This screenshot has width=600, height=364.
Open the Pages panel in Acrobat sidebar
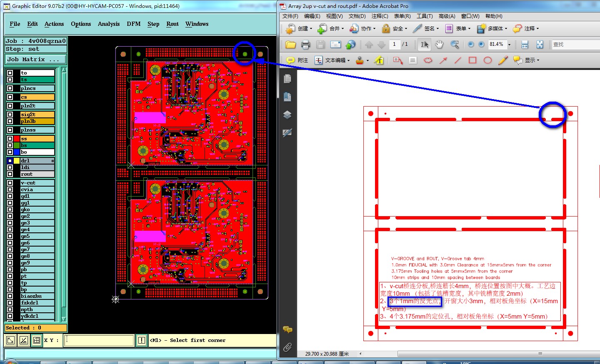(x=287, y=79)
